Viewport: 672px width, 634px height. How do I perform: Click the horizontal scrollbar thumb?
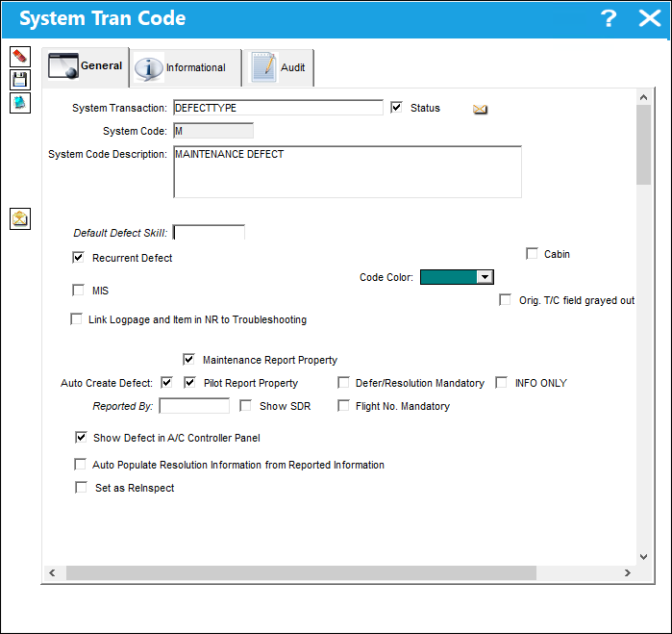click(301, 572)
